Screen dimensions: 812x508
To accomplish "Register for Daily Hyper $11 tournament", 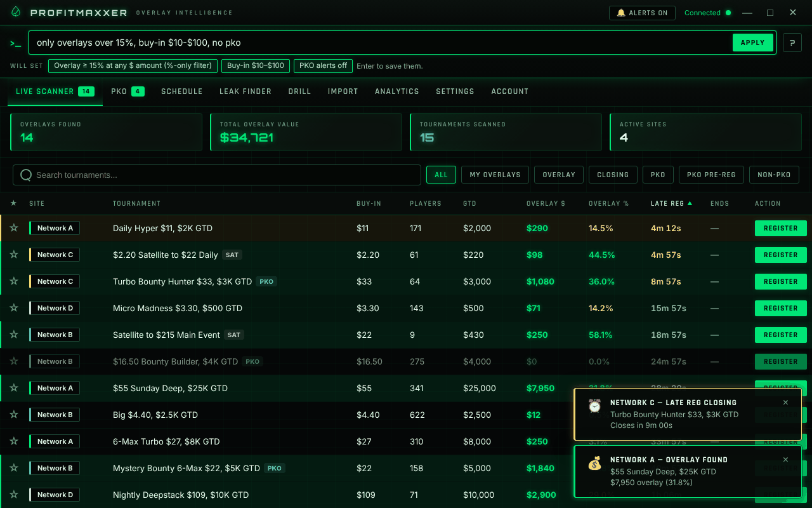I will [780, 228].
